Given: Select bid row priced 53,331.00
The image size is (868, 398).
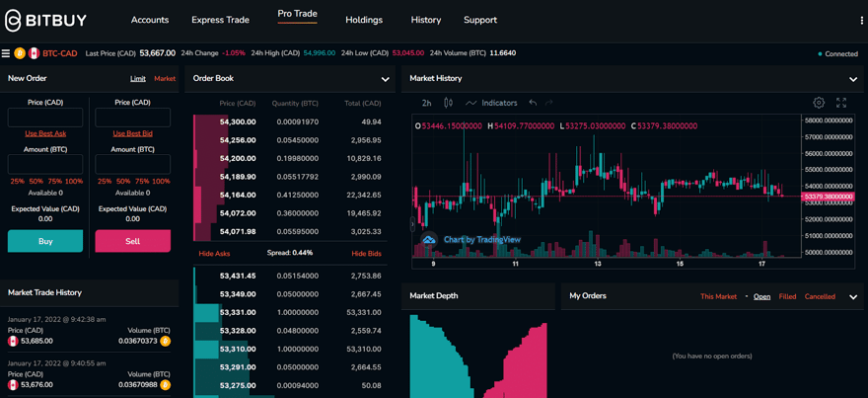Looking at the screenshot, I should click(x=292, y=312).
